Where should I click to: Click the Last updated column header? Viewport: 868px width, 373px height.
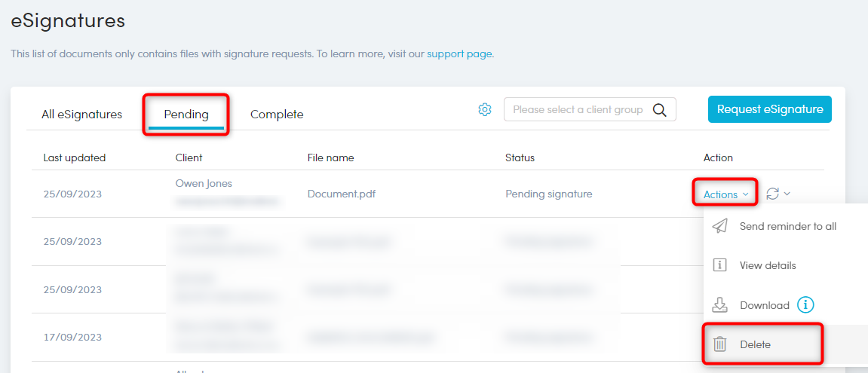tap(74, 157)
